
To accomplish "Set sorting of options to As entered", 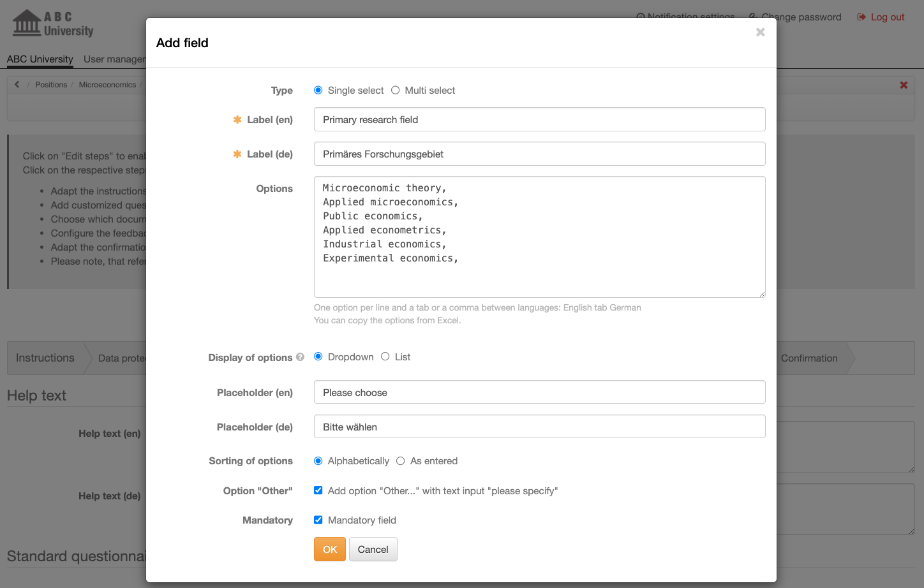I will click(401, 460).
